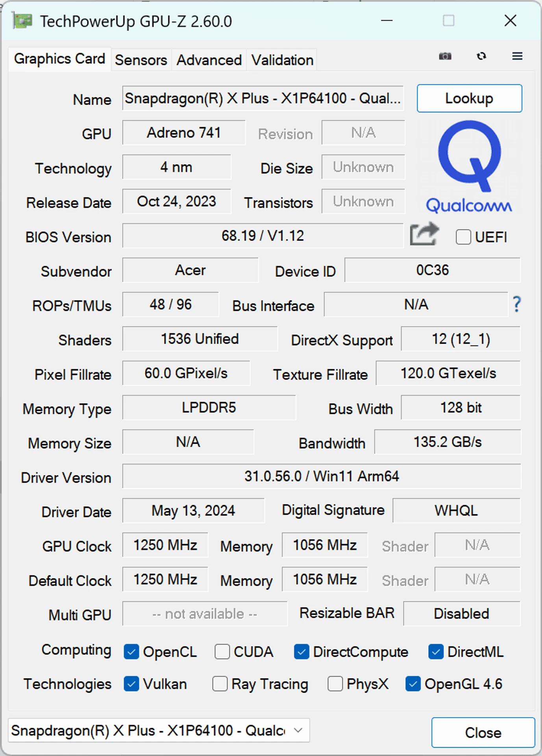Screen dimensions: 542x756
Task: Click the "Texture Fillrate" label
Action: pos(320,374)
